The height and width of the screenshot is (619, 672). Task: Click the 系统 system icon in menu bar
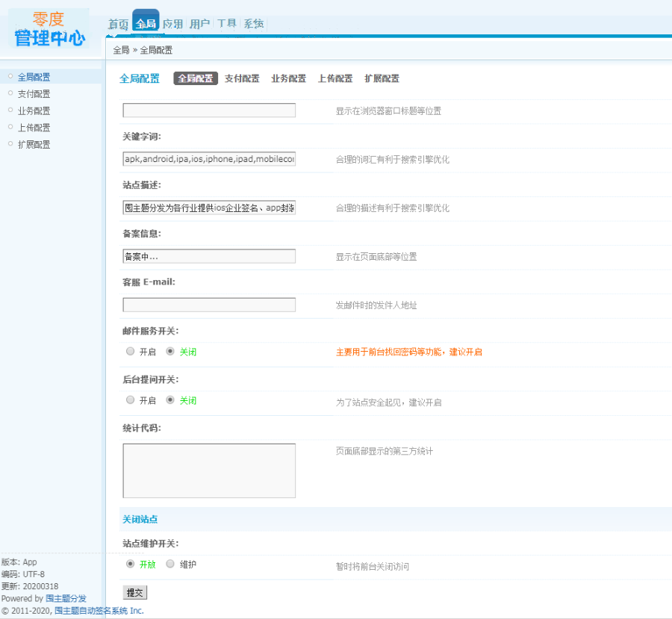[x=252, y=22]
